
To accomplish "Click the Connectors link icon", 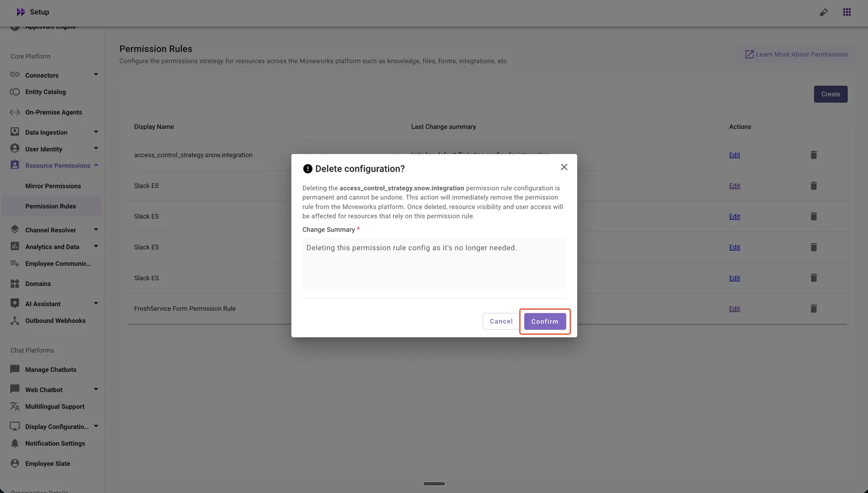I will 15,74.
